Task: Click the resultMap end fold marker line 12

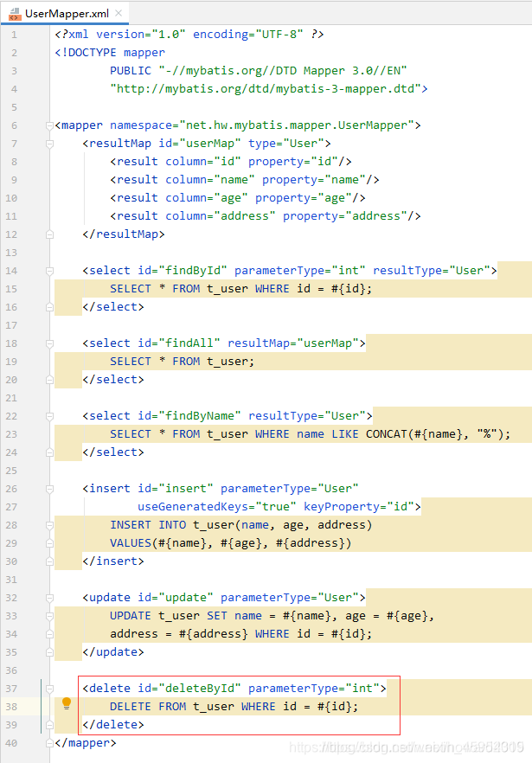Action: [x=49, y=234]
